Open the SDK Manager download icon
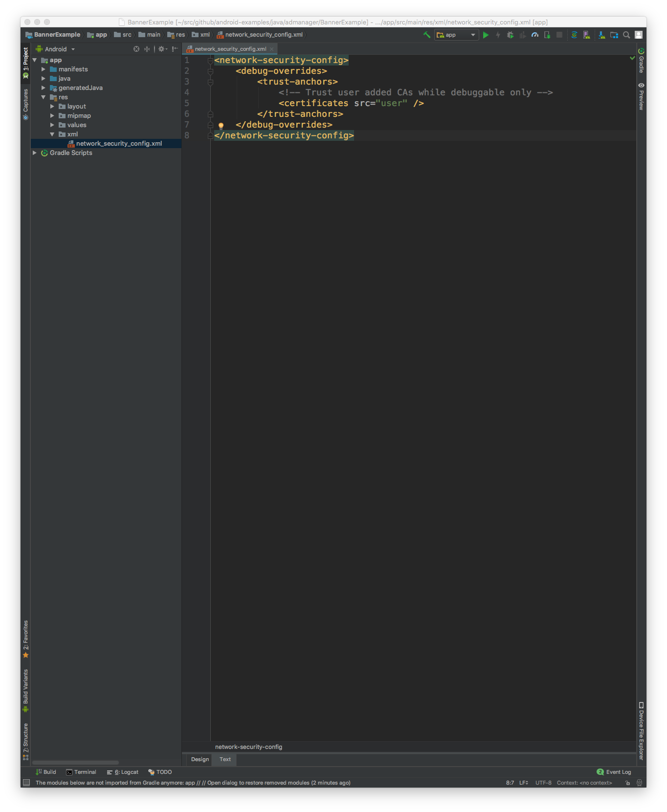The height and width of the screenshot is (812, 667). click(x=601, y=35)
